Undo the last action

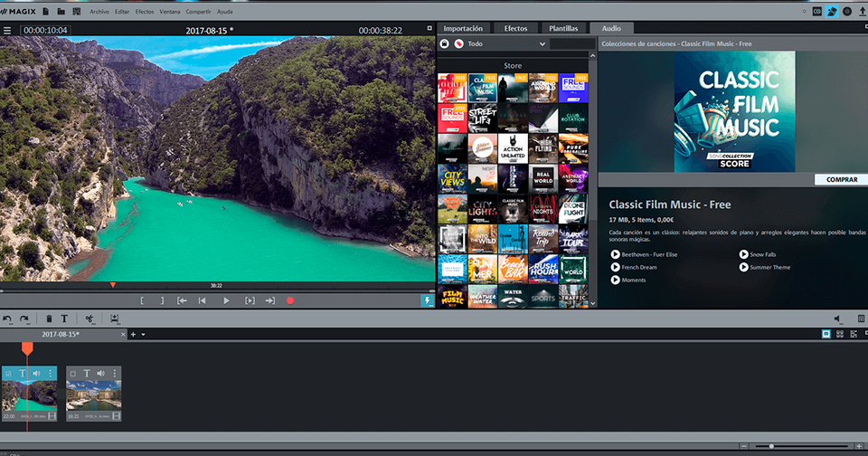[x=7, y=318]
